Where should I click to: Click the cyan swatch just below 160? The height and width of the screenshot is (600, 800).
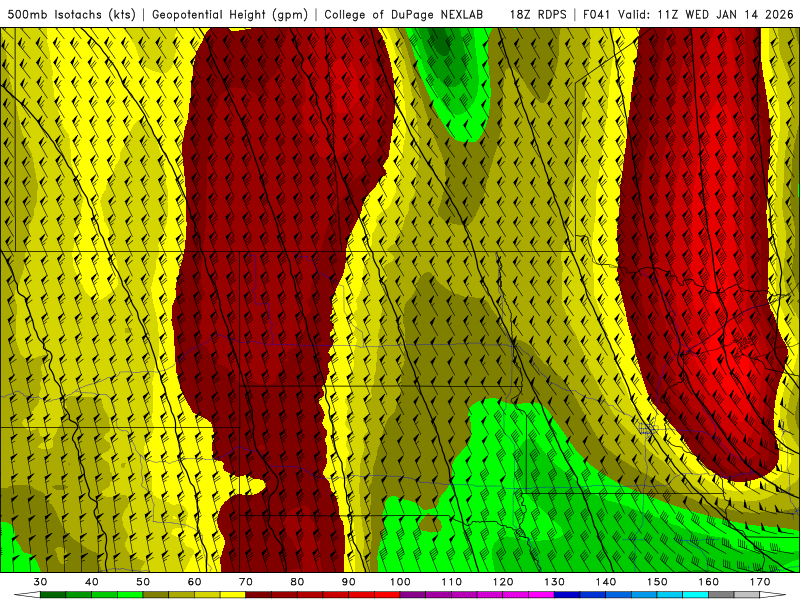pos(696,595)
